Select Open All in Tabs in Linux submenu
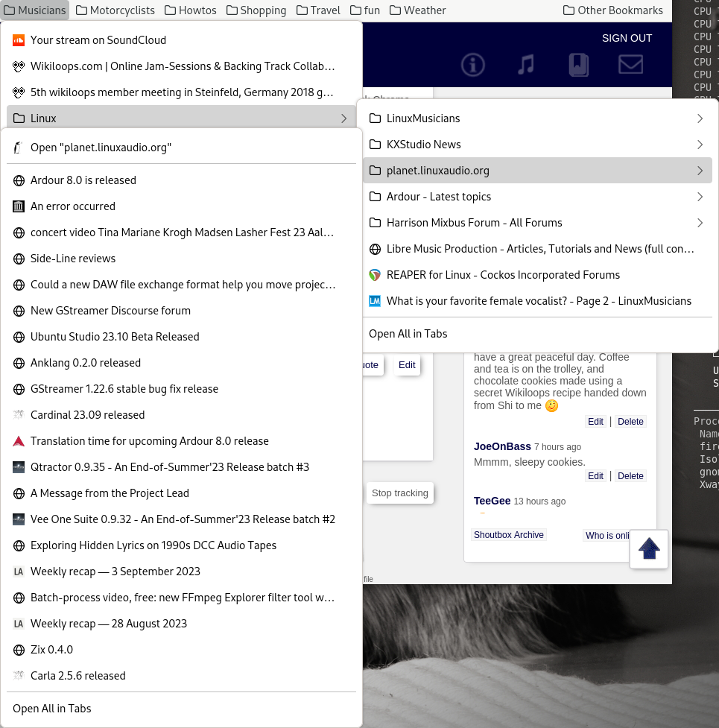Screen dimensions: 719x728 coord(537,334)
